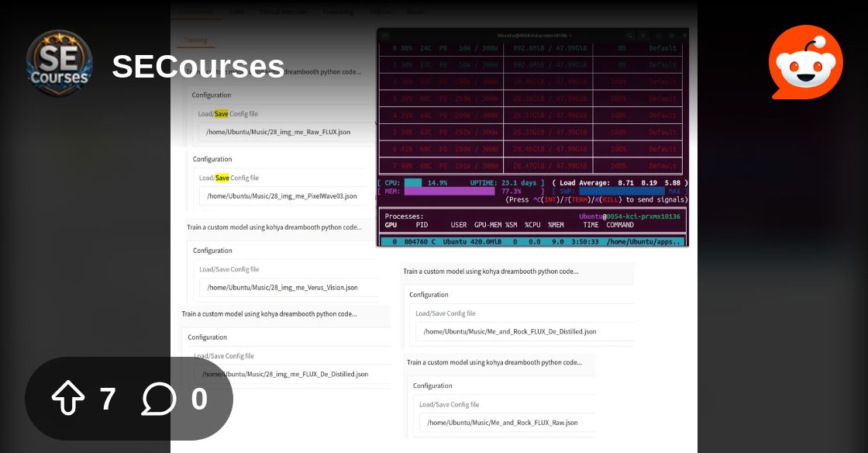Click the SECourses title text

pyautogui.click(x=198, y=67)
